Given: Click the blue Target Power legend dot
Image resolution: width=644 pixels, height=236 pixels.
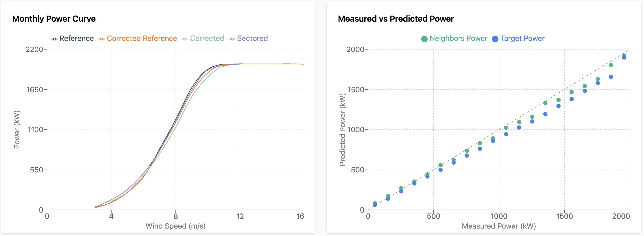Looking at the screenshot, I should [495, 39].
